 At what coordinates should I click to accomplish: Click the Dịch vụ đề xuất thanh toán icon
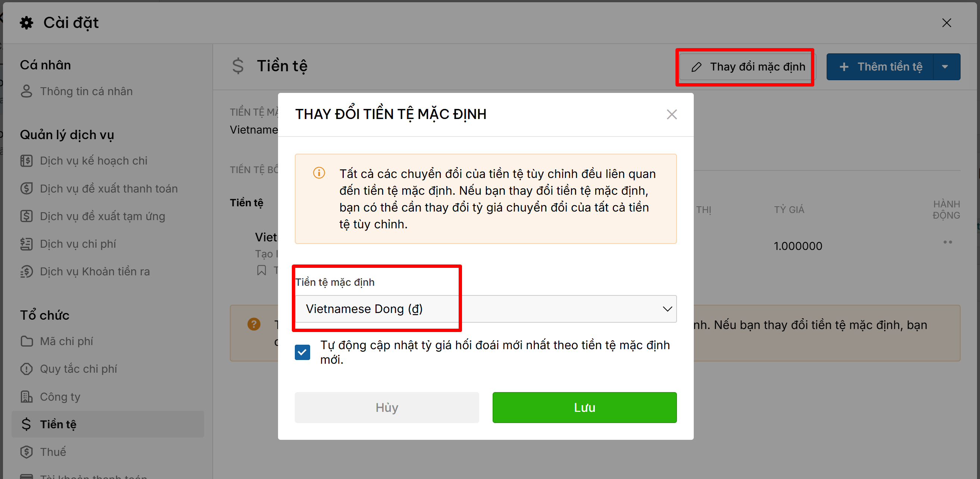point(26,188)
